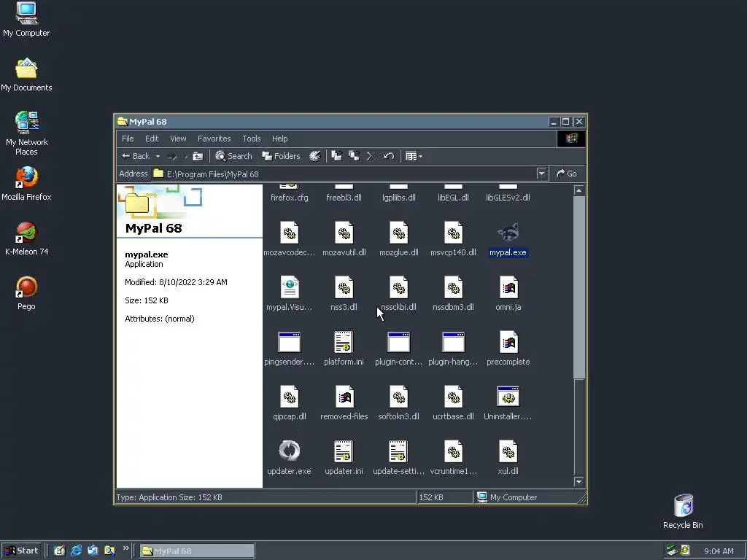Select the mypal.Visu... manifest file icon
This screenshot has width=747, height=560.
pyautogui.click(x=289, y=287)
